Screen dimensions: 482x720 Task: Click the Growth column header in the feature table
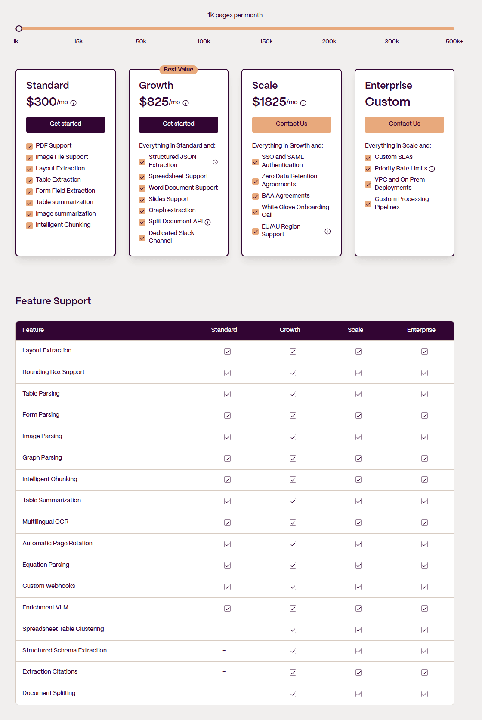290,330
